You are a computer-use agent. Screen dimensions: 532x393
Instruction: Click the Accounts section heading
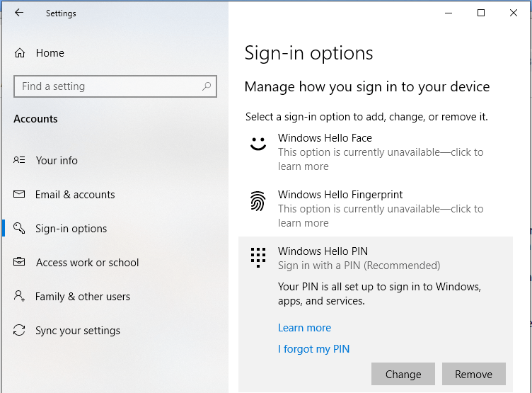(35, 119)
